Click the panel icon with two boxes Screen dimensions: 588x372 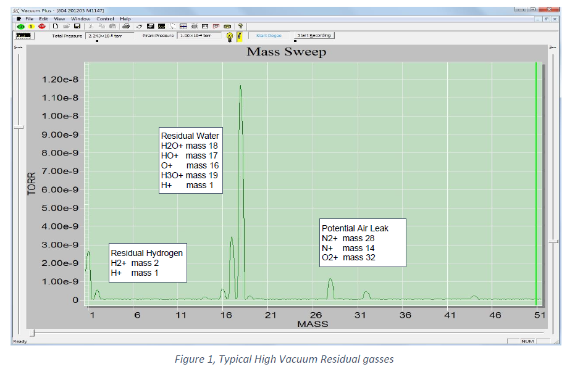pyautogui.click(x=205, y=27)
